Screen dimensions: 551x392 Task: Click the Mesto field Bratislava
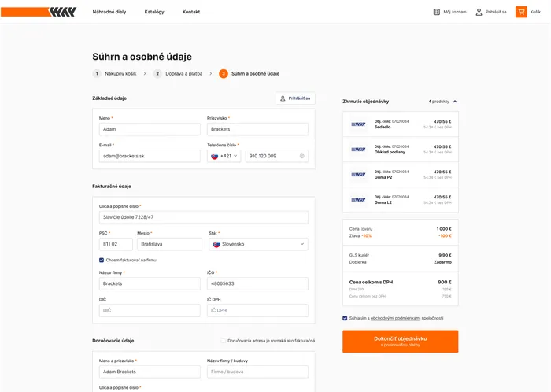point(169,244)
